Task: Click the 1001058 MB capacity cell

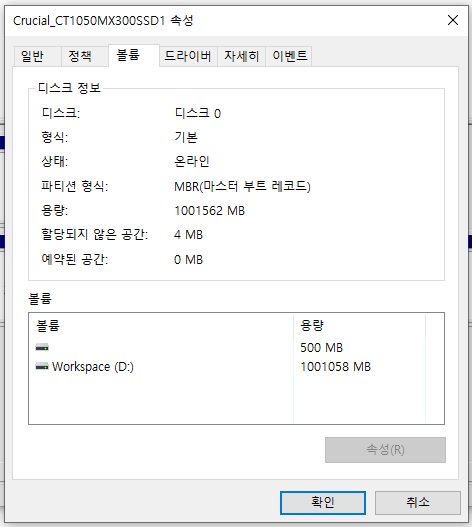Action: click(335, 367)
